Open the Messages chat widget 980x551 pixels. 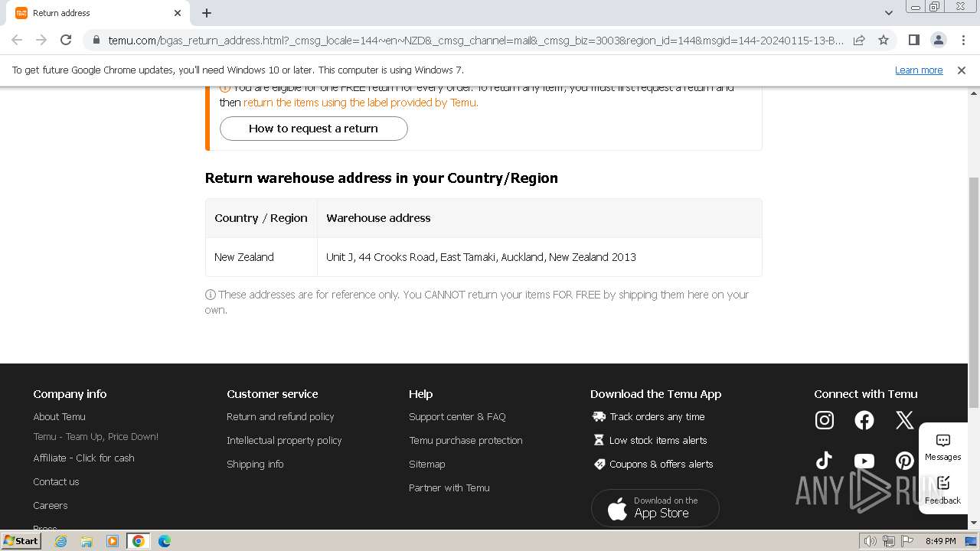pos(942,448)
